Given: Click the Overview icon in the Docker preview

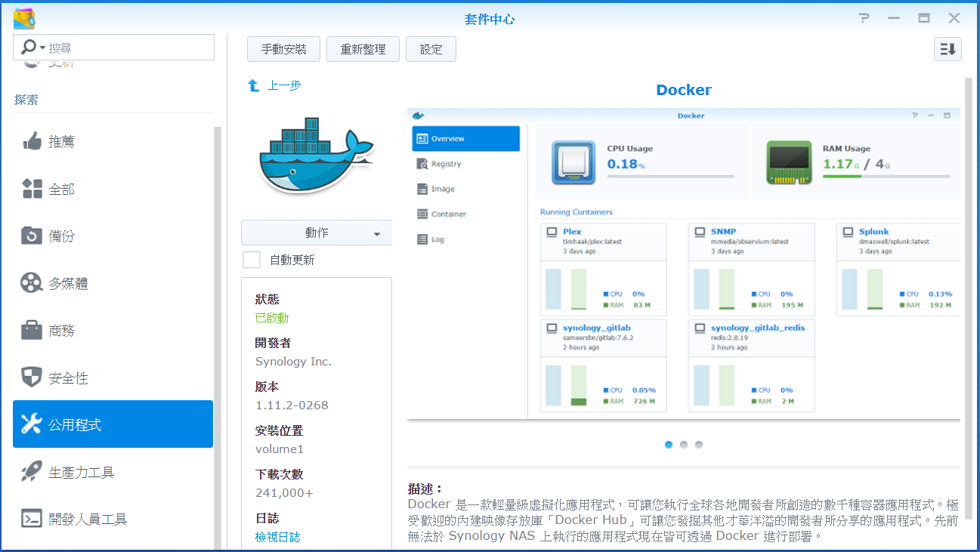Looking at the screenshot, I should coord(422,139).
